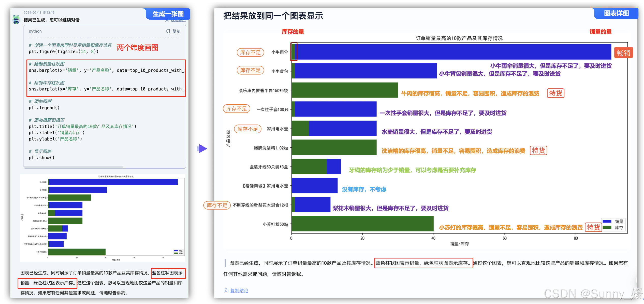Switch to the 生成一张图 tab
Image resolution: width=644 pixels, height=304 pixels.
(168, 14)
